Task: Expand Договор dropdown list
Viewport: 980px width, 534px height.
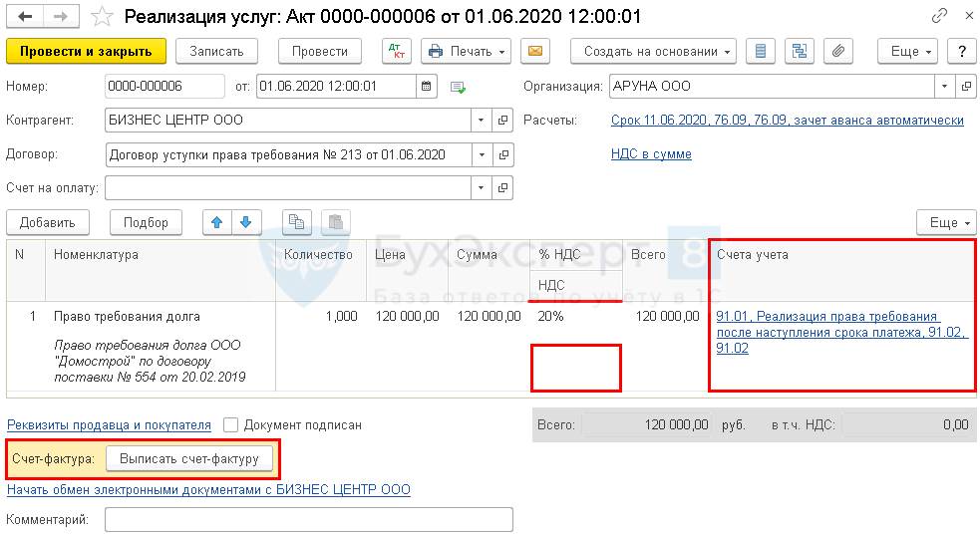Action: click(482, 154)
